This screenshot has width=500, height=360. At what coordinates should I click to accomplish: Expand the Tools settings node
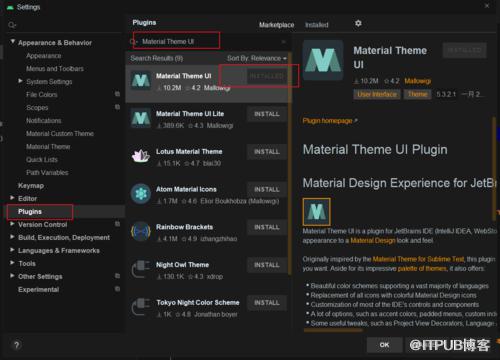tap(12, 263)
